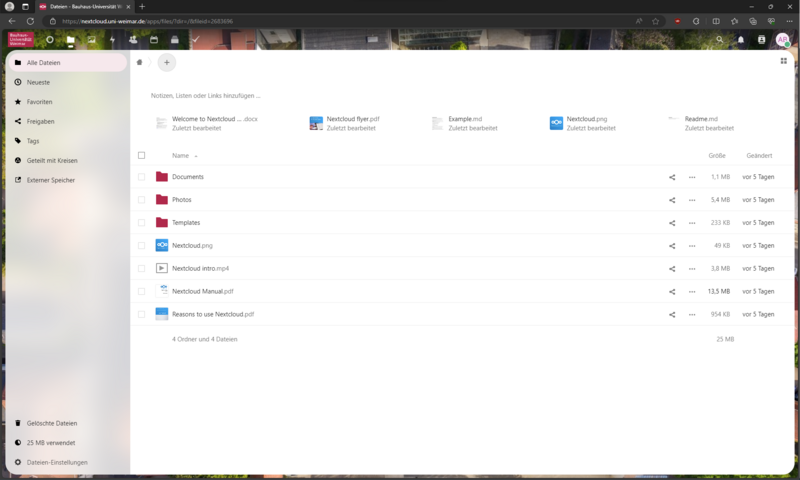
Task: Share Nextcloud.png via its share icon
Action: (672, 246)
